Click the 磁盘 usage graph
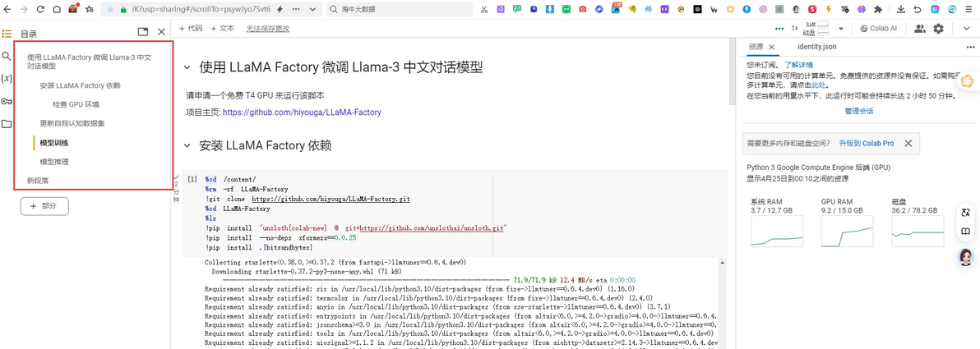This screenshot has height=349, width=980. click(919, 232)
